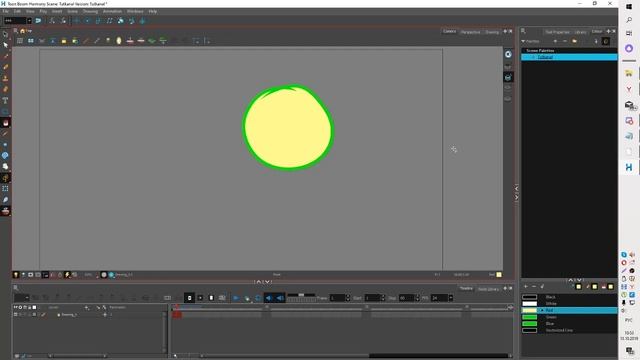The width and height of the screenshot is (640, 360).
Task: Select the Hand tool in the left toolbar
Action: (5, 167)
